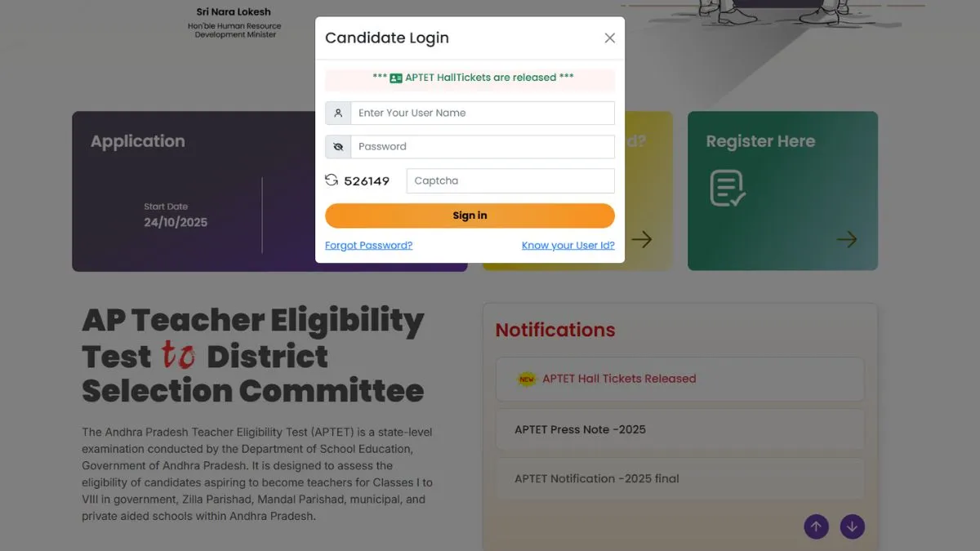Refresh the captcha code
The height and width of the screenshot is (551, 980).
(331, 180)
